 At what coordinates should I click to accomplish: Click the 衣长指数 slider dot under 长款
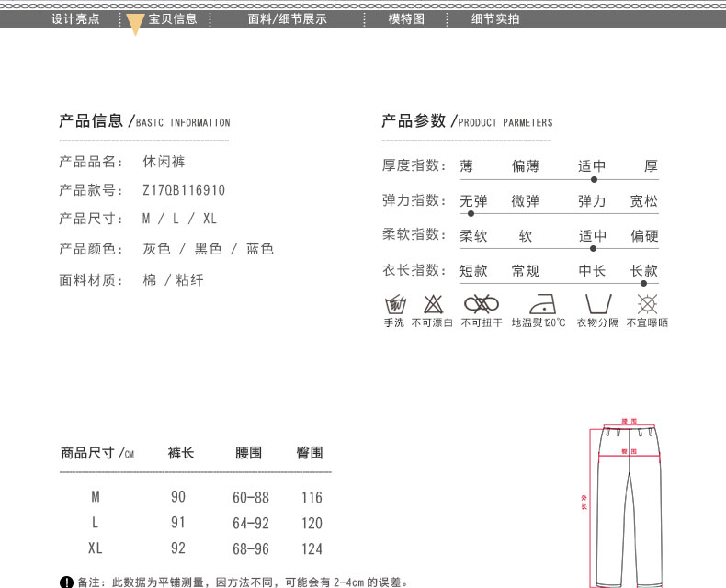point(643,283)
